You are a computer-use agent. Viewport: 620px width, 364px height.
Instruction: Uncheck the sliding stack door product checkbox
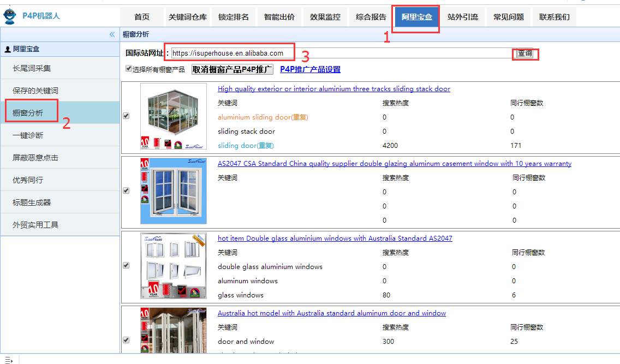point(126,116)
